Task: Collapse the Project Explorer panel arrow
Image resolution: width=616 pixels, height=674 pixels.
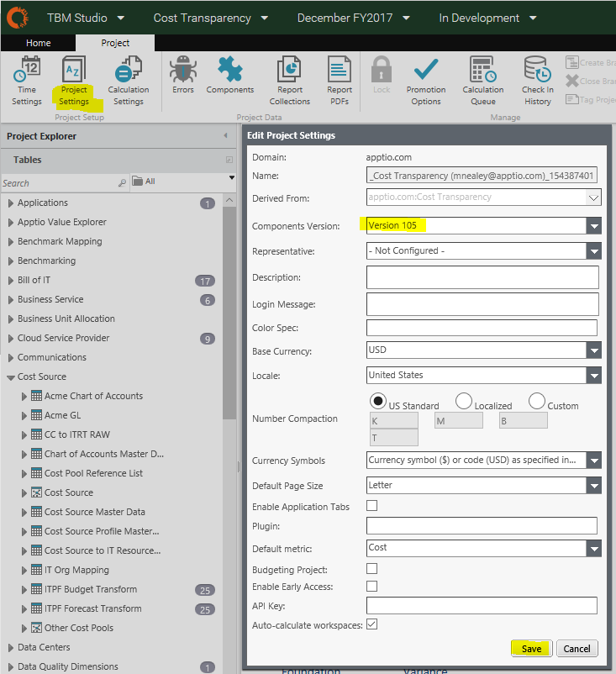Action: tap(226, 136)
